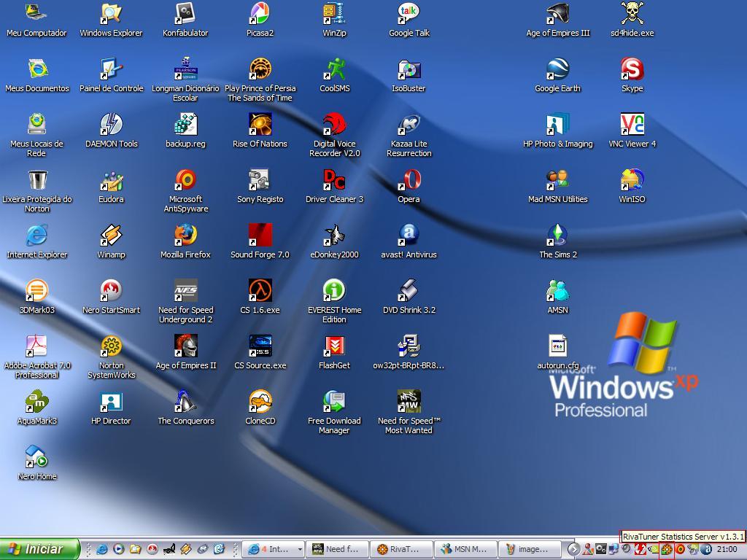747x560 pixels.
Task: Open the Meus Documentos folder icon
Action: click(x=36, y=69)
